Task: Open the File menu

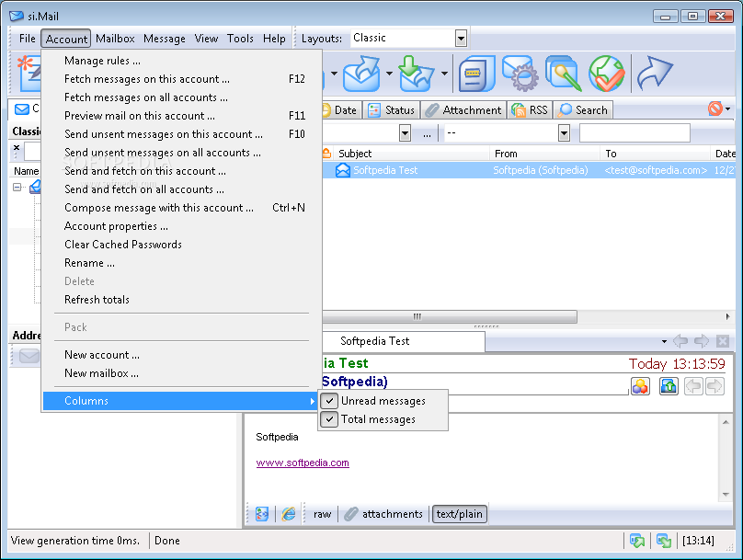Action: [27, 39]
